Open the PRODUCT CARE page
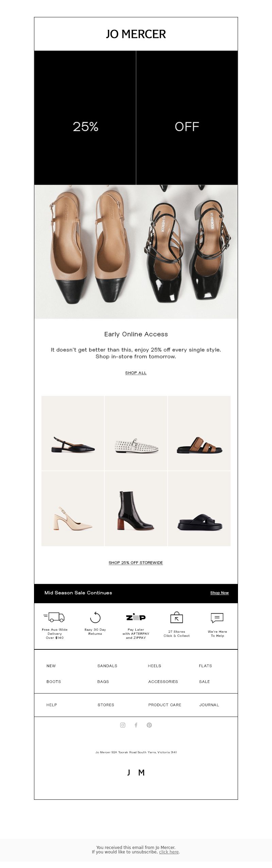 click(x=165, y=705)
